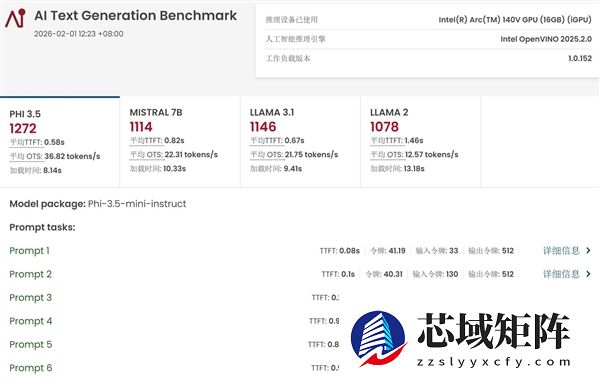Click the PHI 3.5 score 1272
The width and height of the screenshot is (600, 384).
(23, 129)
